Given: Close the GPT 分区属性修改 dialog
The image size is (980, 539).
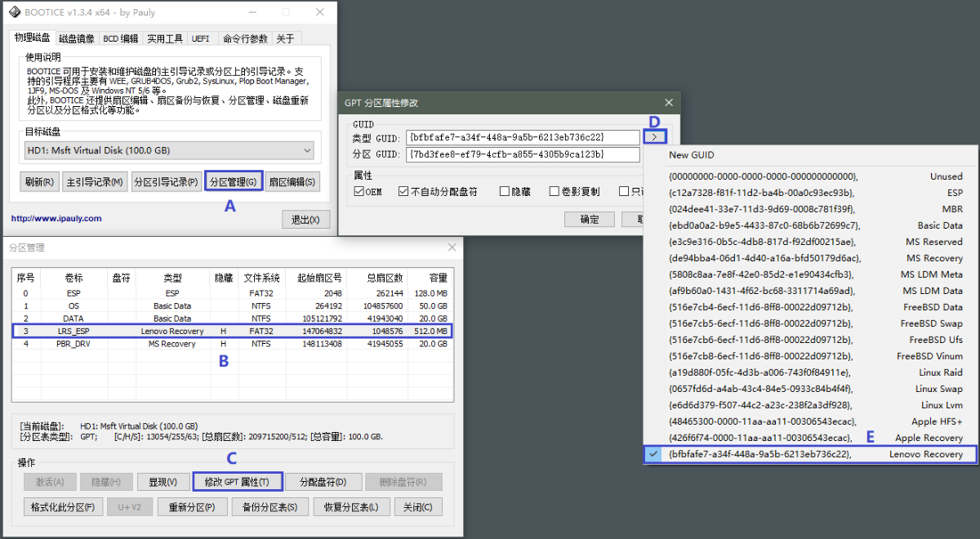Looking at the screenshot, I should click(668, 103).
